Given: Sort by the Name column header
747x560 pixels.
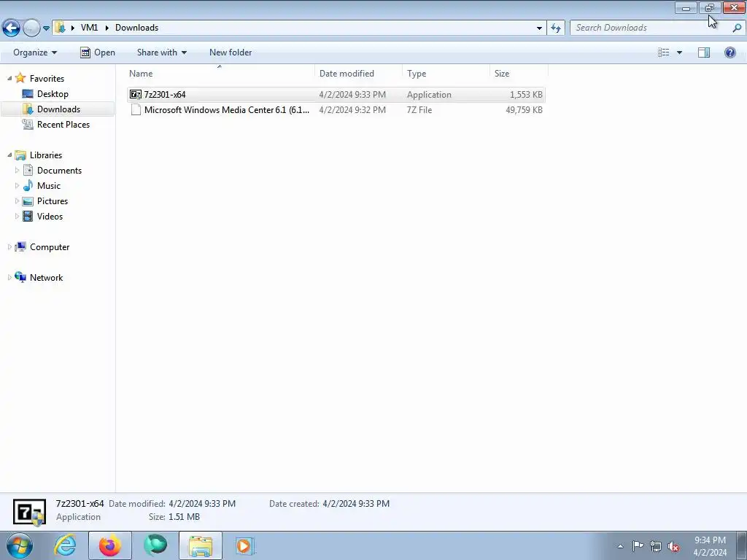Looking at the screenshot, I should pyautogui.click(x=220, y=74).
